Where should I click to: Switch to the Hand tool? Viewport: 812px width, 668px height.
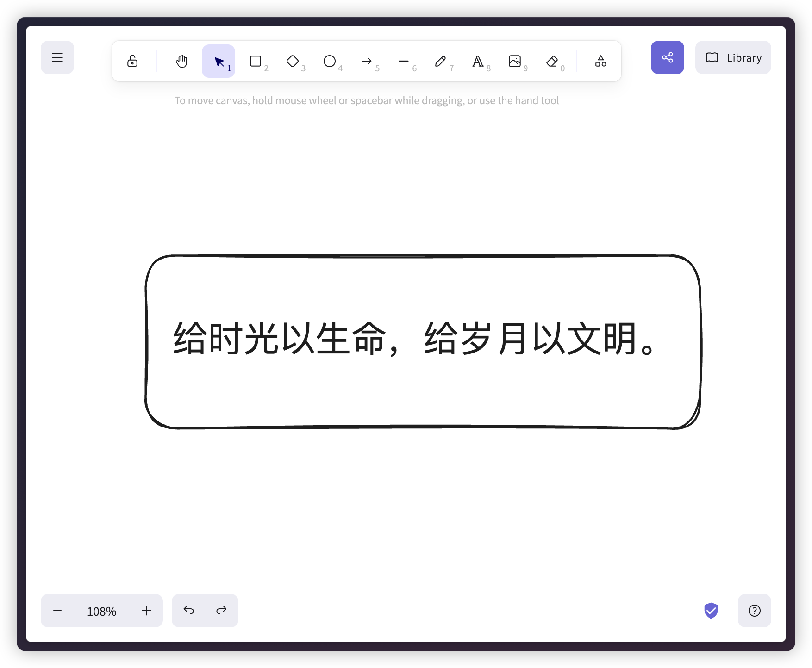181,61
